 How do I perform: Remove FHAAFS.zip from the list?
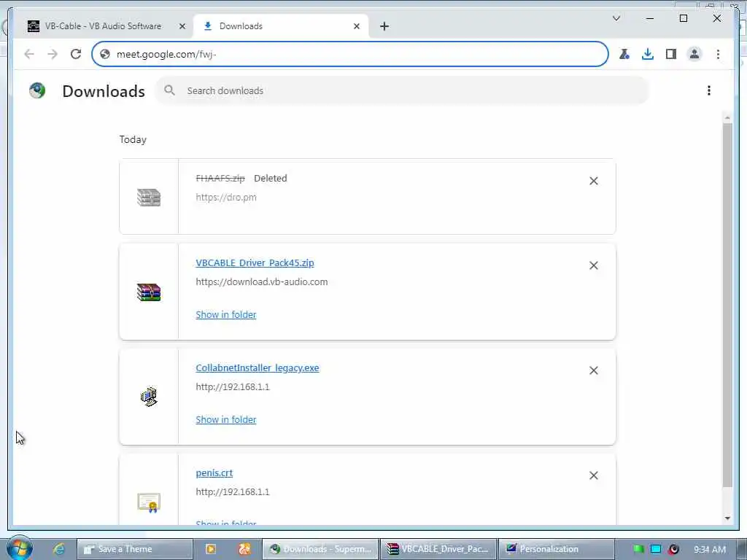coord(594,181)
